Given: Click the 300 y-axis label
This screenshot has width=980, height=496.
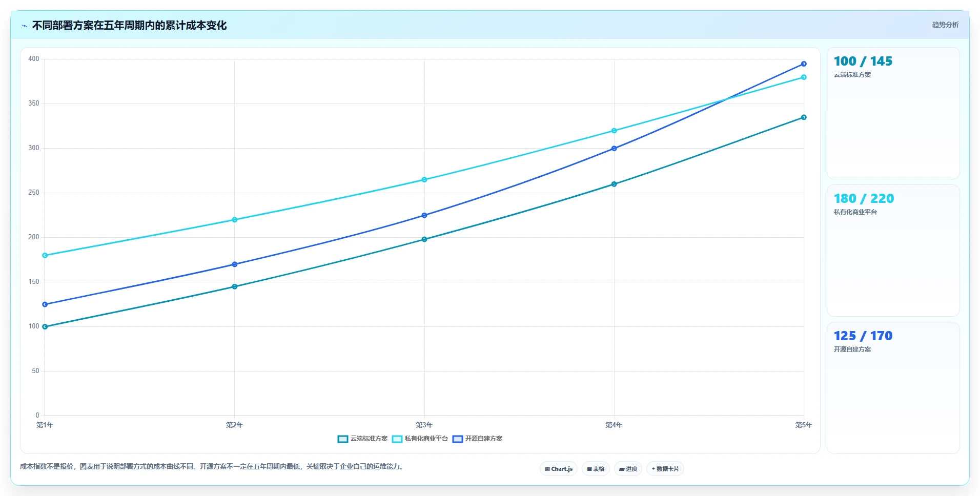Looking at the screenshot, I should [34, 148].
